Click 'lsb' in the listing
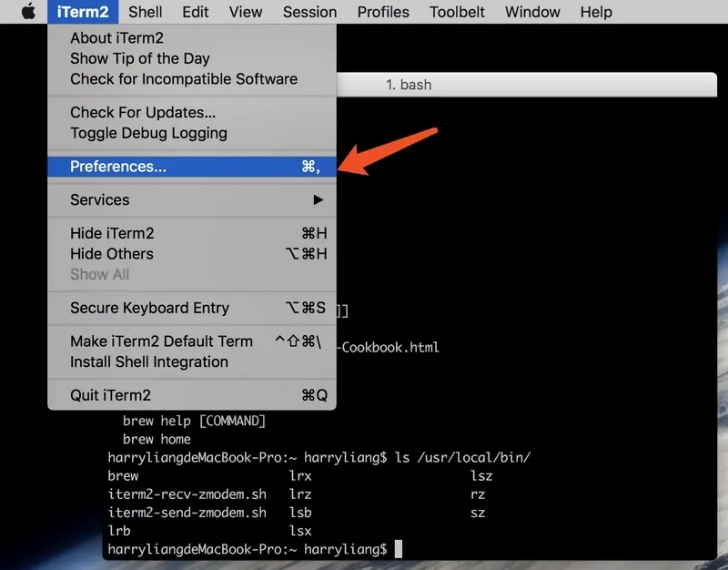Screen dimensions: 728x570 tap(300, 513)
